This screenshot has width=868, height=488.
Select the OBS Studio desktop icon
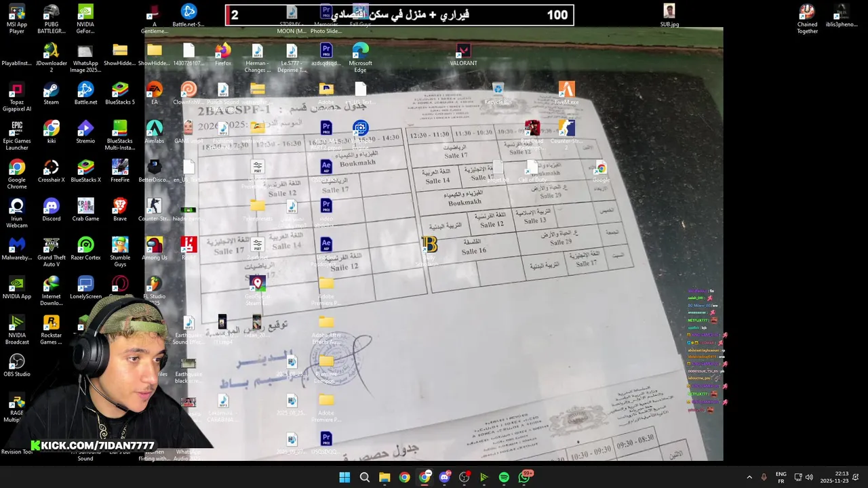click(x=17, y=365)
